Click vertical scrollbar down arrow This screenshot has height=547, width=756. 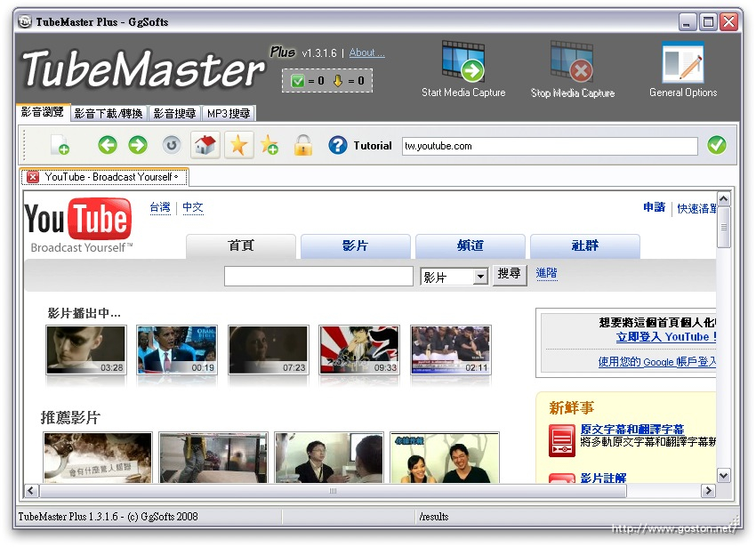coord(723,476)
